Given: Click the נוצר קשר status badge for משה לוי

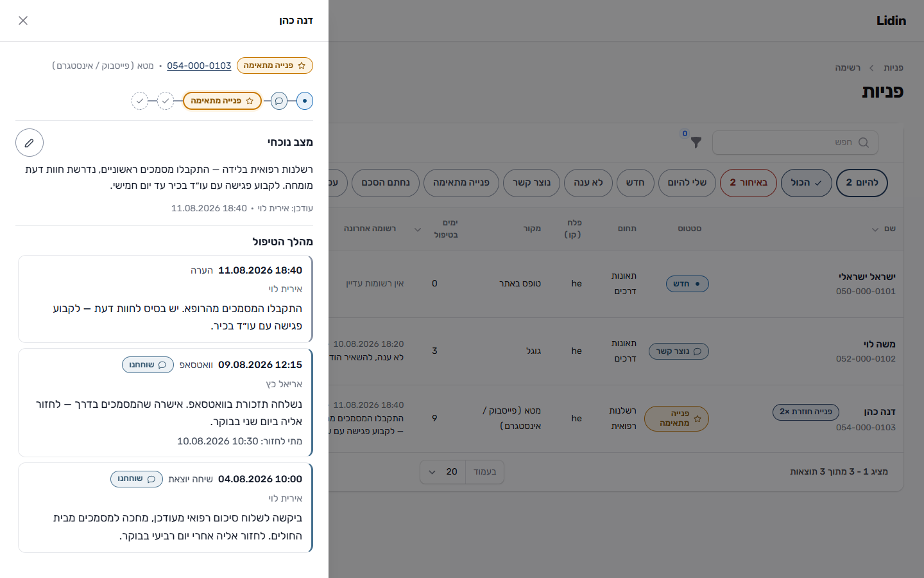Looking at the screenshot, I should pos(679,351).
